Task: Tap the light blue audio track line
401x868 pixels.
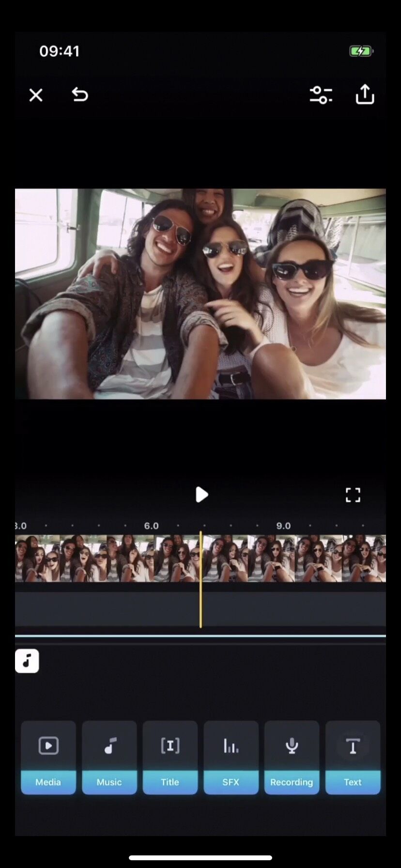Action: pos(200,636)
